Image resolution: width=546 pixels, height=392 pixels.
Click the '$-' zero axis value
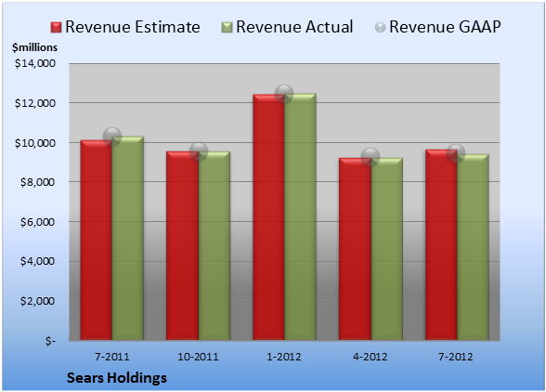50,341
